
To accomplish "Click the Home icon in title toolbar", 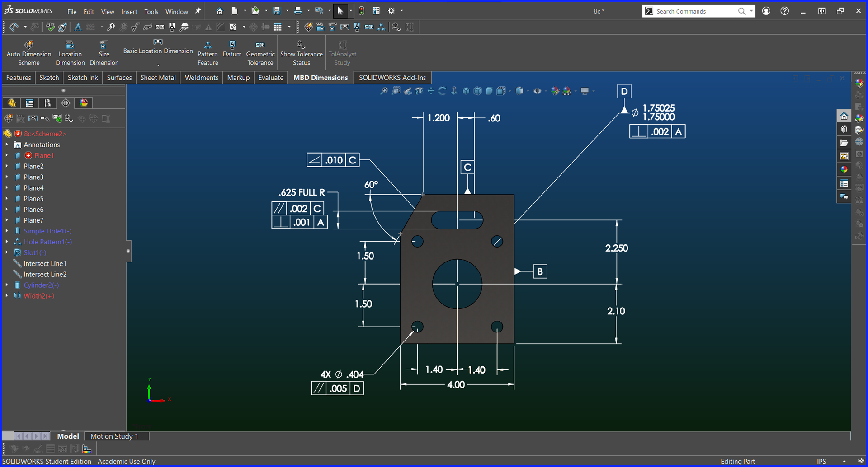I will coord(219,11).
